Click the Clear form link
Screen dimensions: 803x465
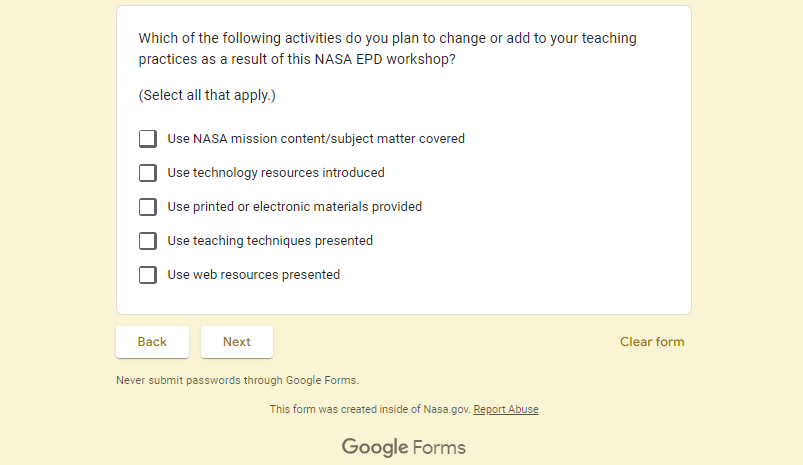click(x=652, y=342)
